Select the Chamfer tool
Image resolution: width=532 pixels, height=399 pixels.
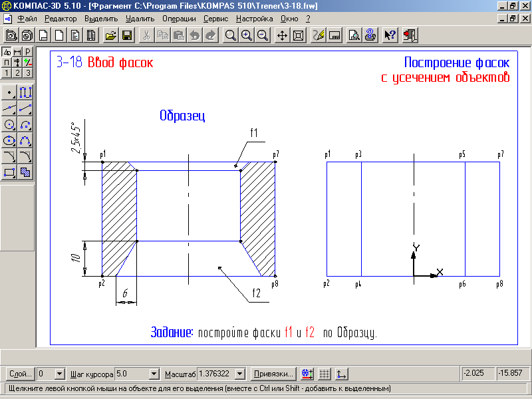point(9,156)
